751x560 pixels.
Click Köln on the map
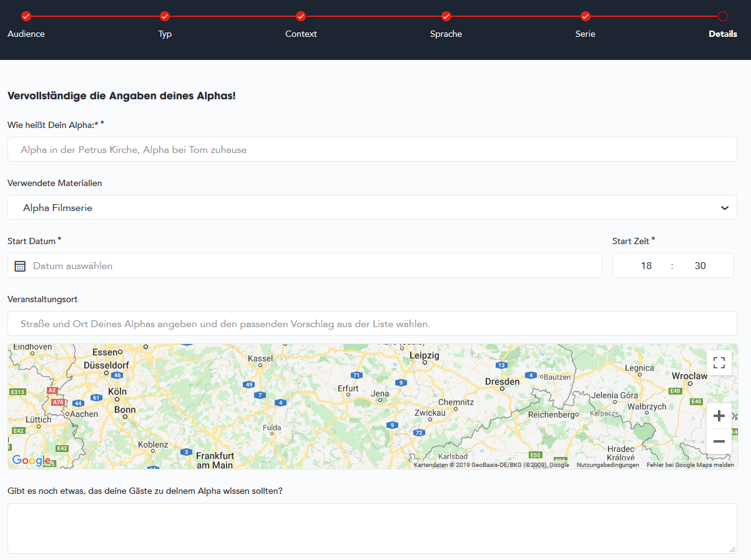click(x=117, y=391)
